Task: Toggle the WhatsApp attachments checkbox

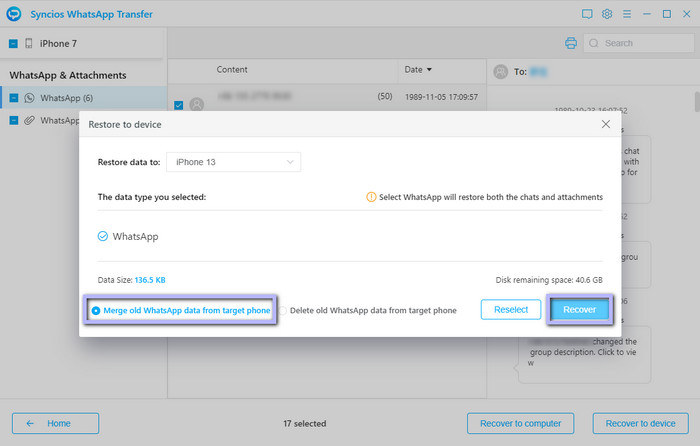Action: pyautogui.click(x=13, y=121)
